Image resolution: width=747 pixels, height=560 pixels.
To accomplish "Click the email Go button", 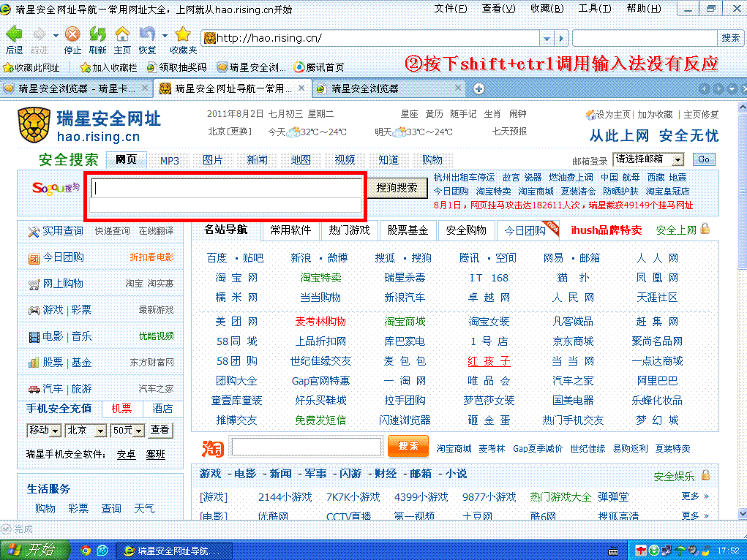I will 704,159.
